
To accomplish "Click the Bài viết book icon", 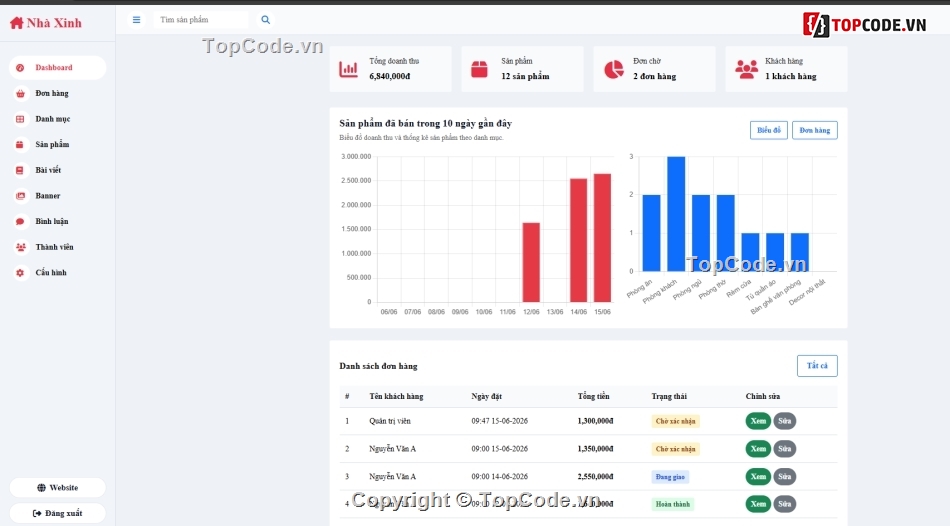I will pos(20,170).
